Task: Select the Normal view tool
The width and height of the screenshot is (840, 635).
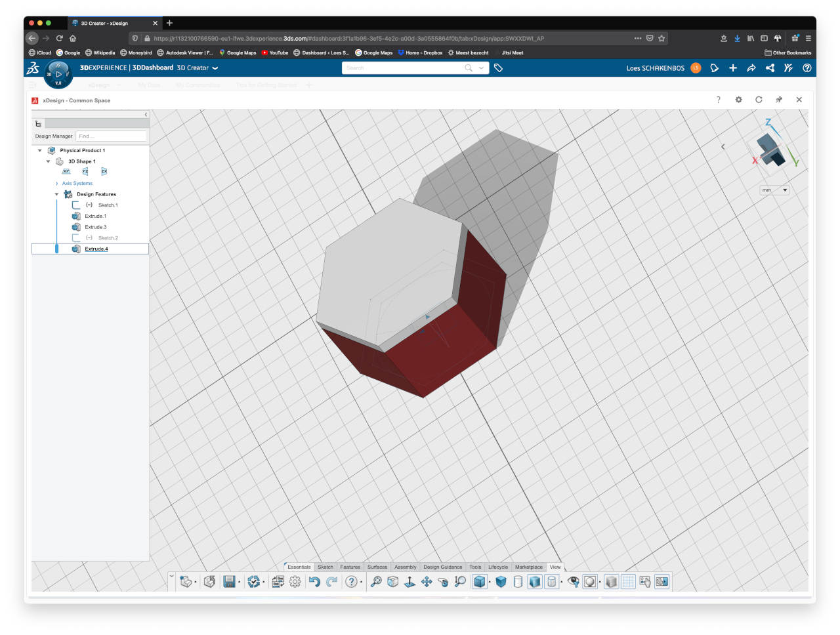Action: 409,582
